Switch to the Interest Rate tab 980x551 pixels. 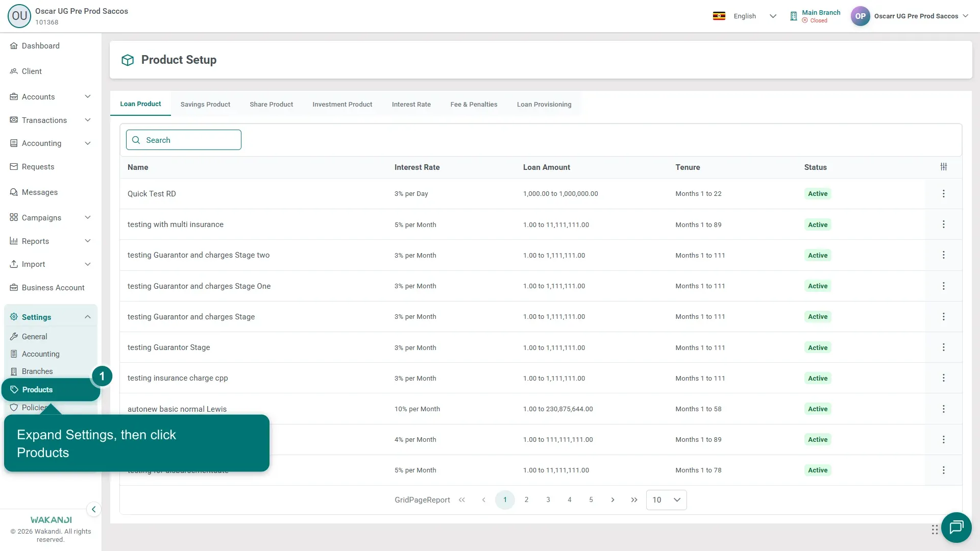[x=411, y=105]
